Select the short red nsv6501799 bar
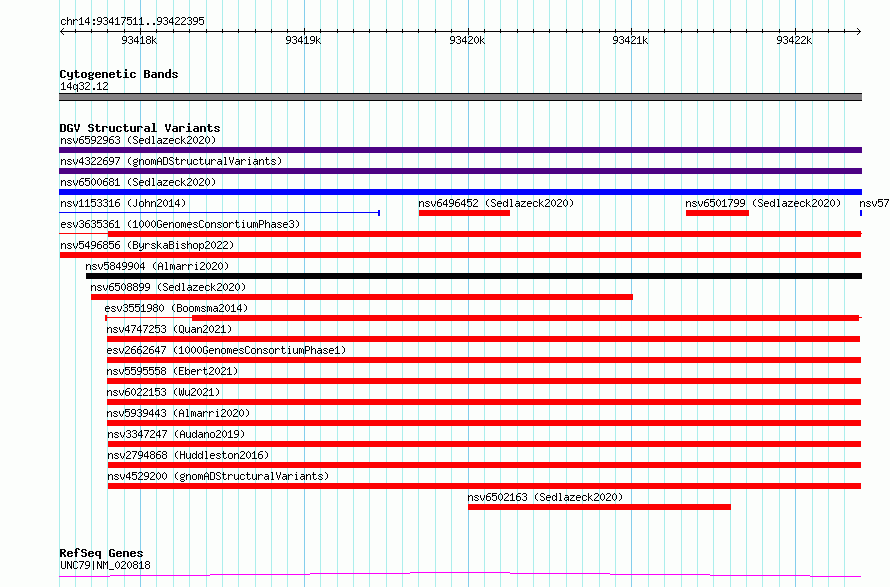Screen dimensions: 890x587 pos(717,213)
